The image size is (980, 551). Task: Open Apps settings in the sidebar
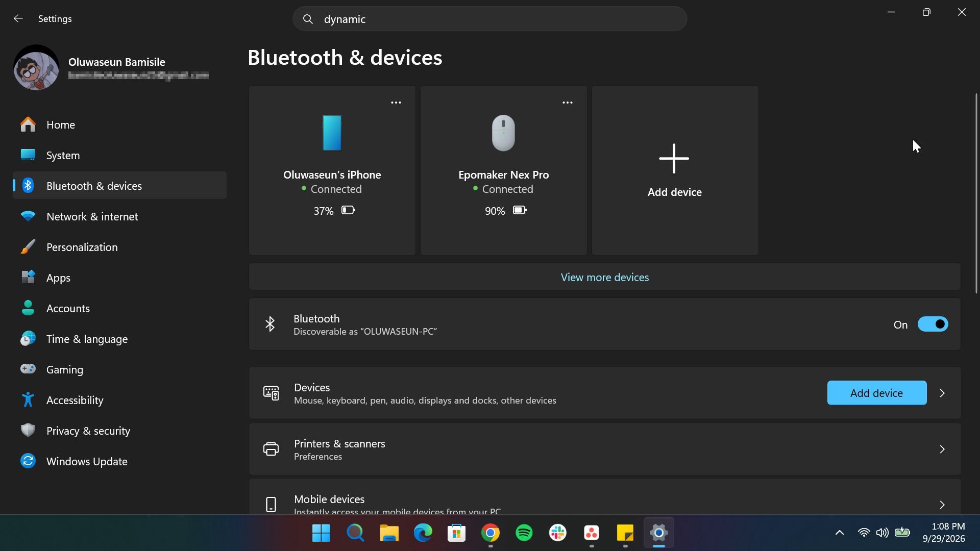point(119,278)
